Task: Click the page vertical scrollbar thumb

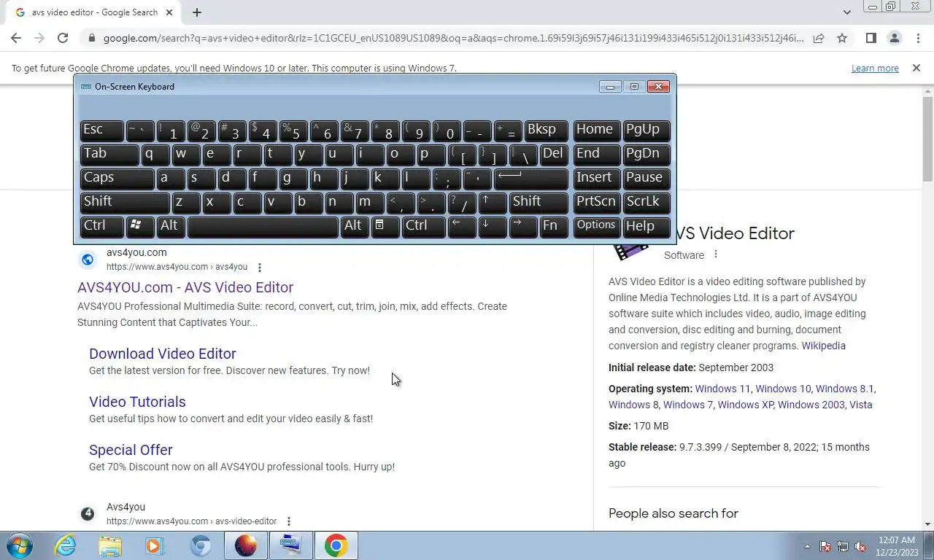Action: pos(927,139)
